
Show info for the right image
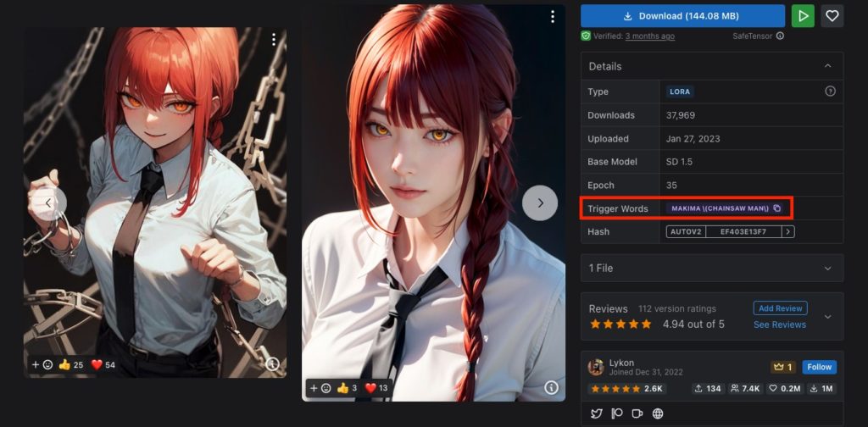click(x=551, y=387)
